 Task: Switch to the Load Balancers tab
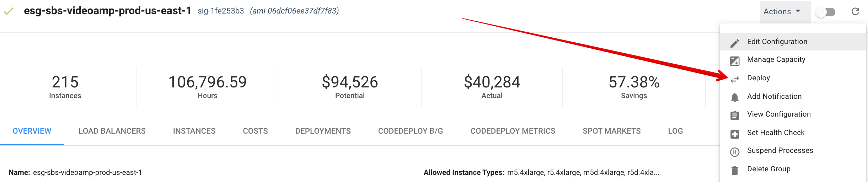coord(112,131)
